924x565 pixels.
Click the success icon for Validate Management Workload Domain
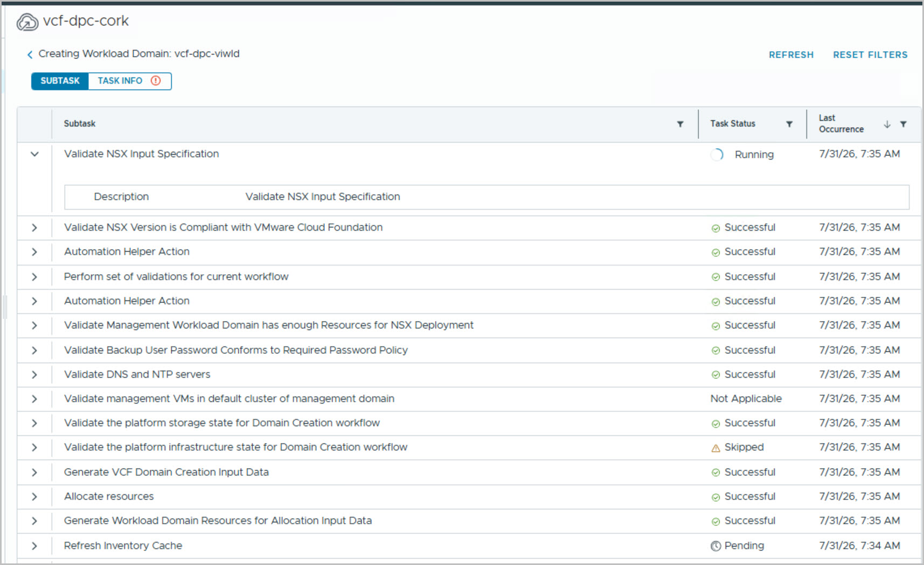click(715, 326)
